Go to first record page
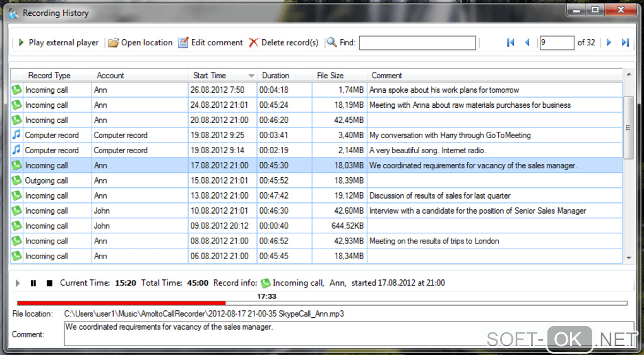 point(511,42)
